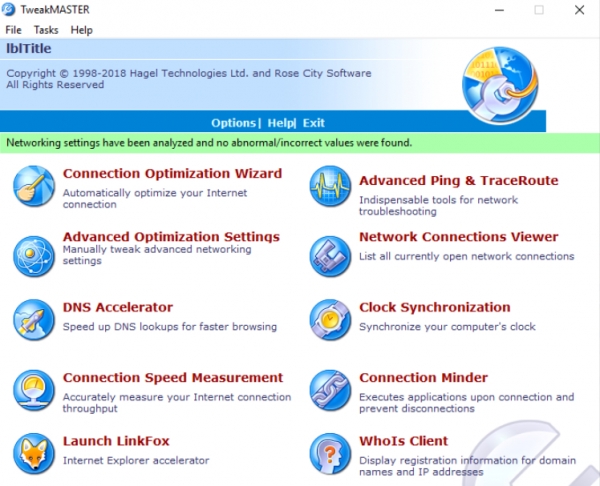Open the File menu
The height and width of the screenshot is (486, 600).
tap(14, 30)
